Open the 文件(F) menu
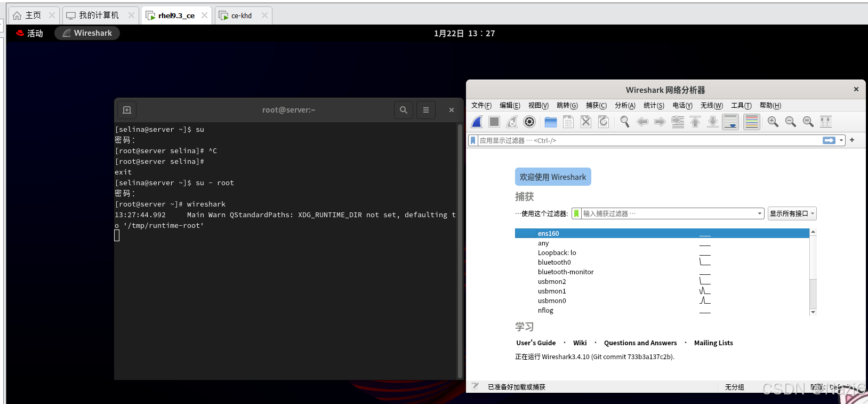Image resolution: width=868 pixels, height=404 pixels. point(481,105)
